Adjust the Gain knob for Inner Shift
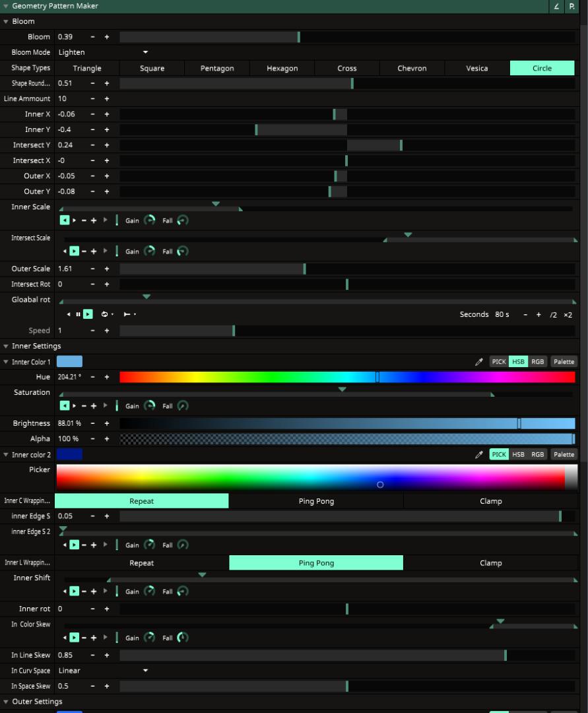588x713 pixels. coord(150,591)
